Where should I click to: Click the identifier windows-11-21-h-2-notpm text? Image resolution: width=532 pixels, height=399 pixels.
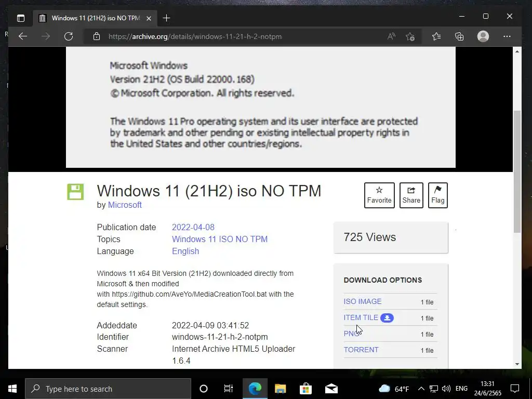pos(220,337)
